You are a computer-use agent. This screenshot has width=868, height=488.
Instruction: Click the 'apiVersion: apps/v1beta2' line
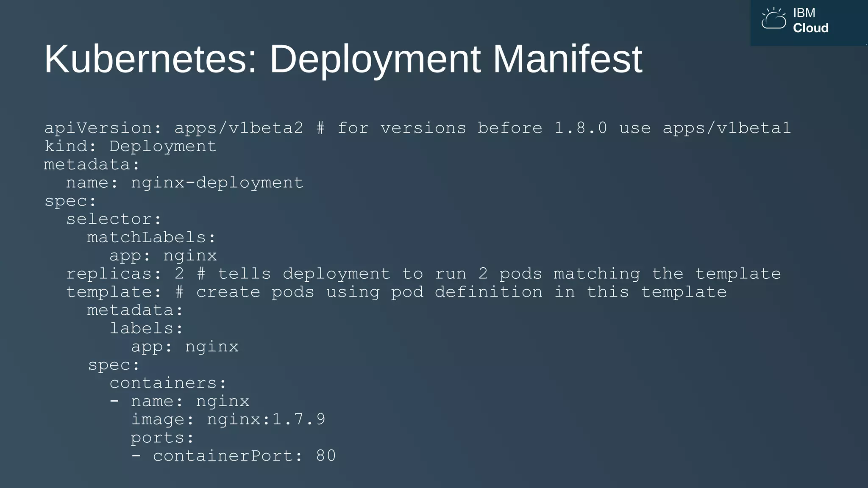418,128
